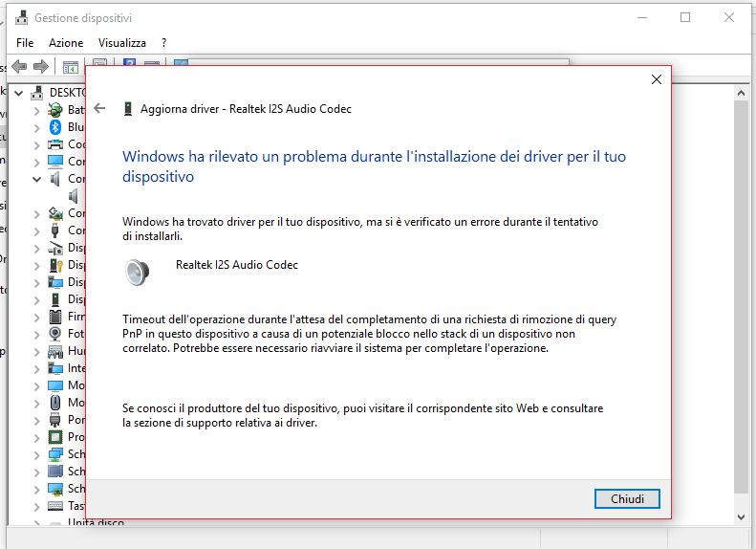Click the port connector icon of Por row

tap(55, 420)
